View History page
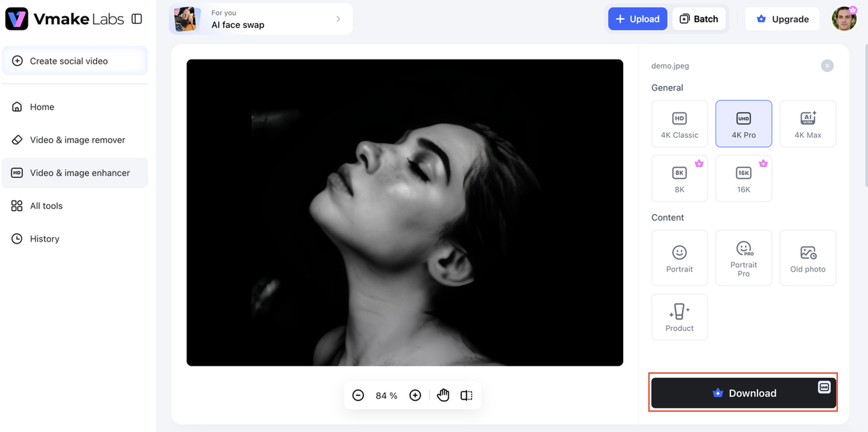The width and height of the screenshot is (868, 432). tap(75, 238)
